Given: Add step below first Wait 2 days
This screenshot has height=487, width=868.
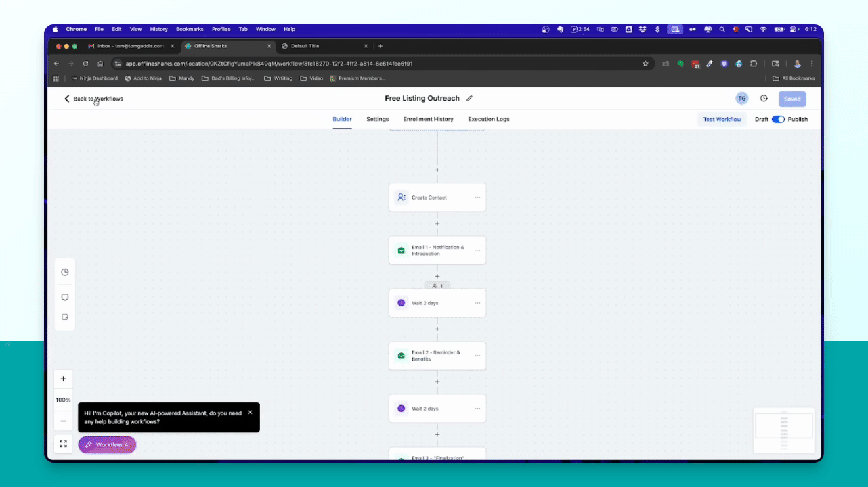Looking at the screenshot, I should pos(437,329).
